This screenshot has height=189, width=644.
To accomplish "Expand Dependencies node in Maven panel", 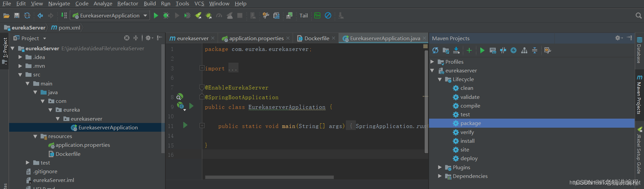I will [x=440, y=176].
